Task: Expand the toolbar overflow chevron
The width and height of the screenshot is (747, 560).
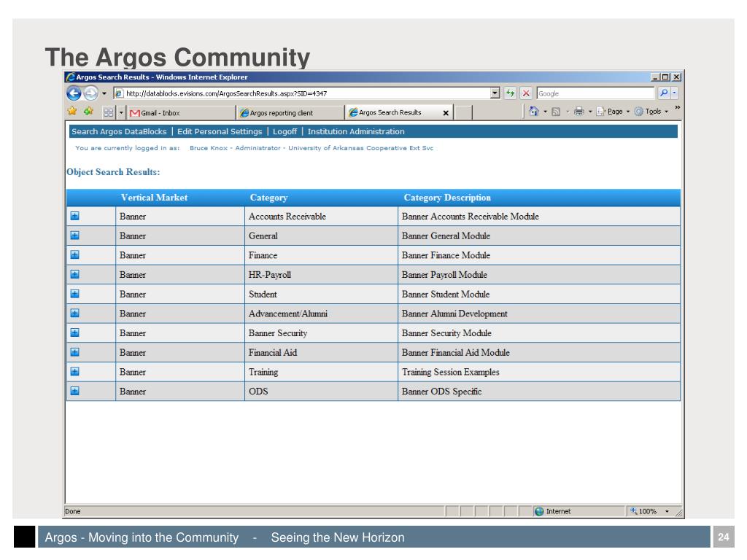Action: point(678,108)
